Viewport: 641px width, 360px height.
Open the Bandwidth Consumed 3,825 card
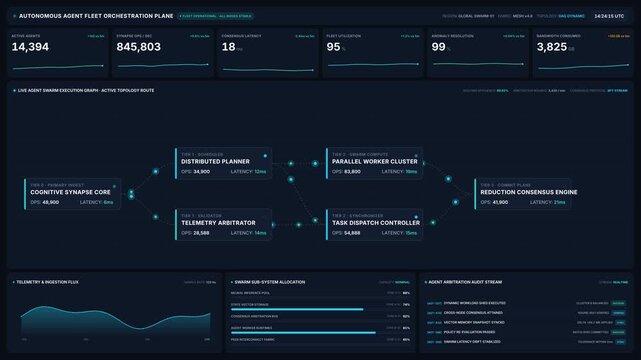point(583,53)
